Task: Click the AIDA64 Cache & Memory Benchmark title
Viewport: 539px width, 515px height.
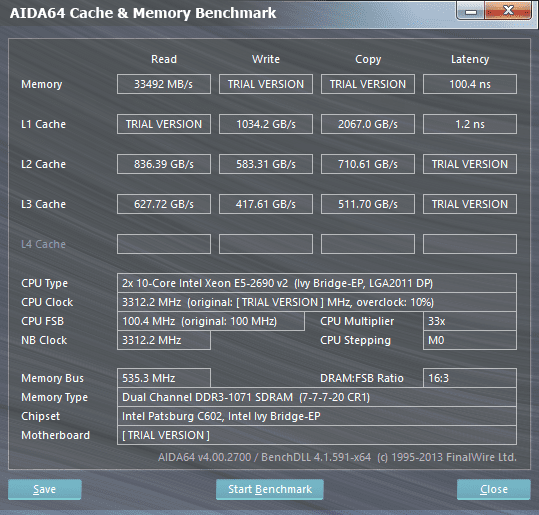Action: point(143,13)
